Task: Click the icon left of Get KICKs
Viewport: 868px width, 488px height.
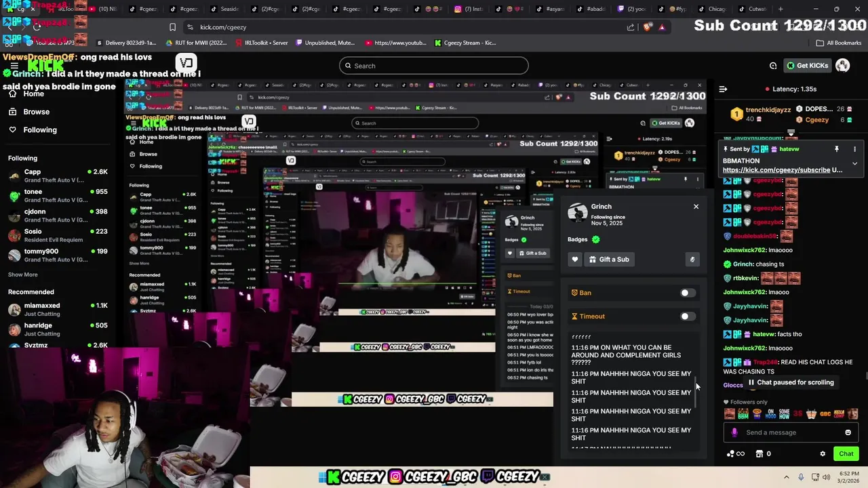Action: coord(773,66)
